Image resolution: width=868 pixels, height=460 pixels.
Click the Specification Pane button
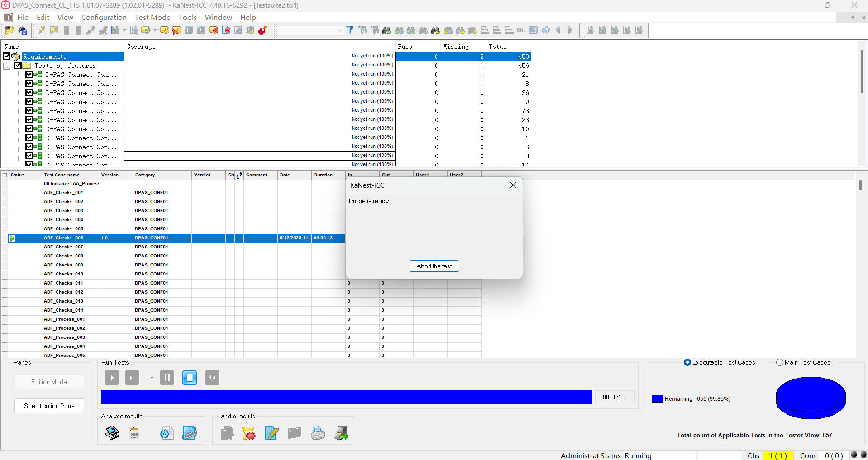click(49, 406)
